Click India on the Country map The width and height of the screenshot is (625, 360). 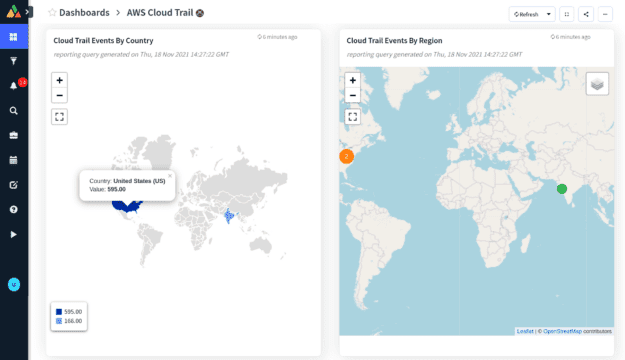coord(229,216)
